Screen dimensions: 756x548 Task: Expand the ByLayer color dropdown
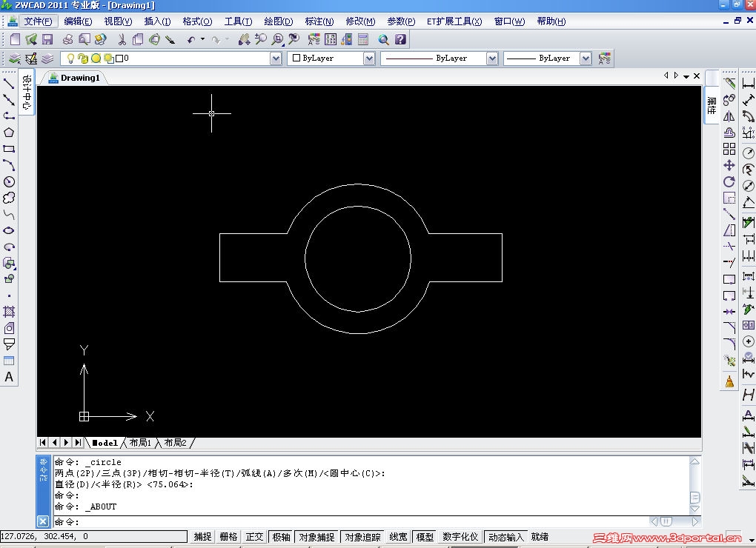pos(369,59)
